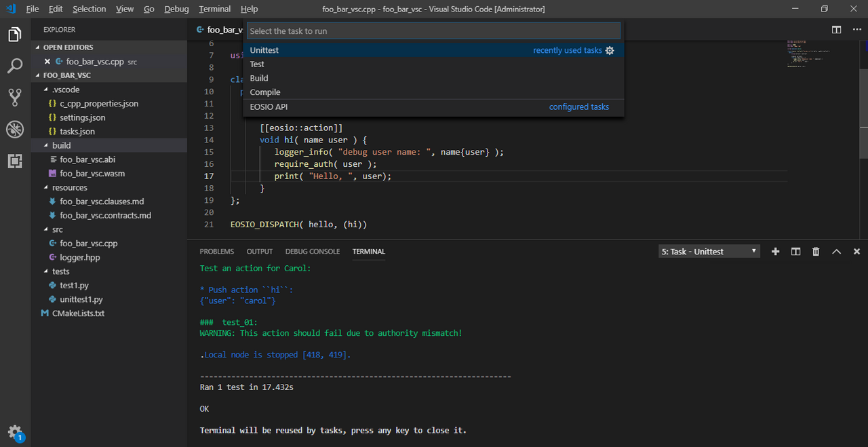Viewport: 868px width, 447px height.
Task: Open the Terminal menu in menu bar
Action: point(214,9)
